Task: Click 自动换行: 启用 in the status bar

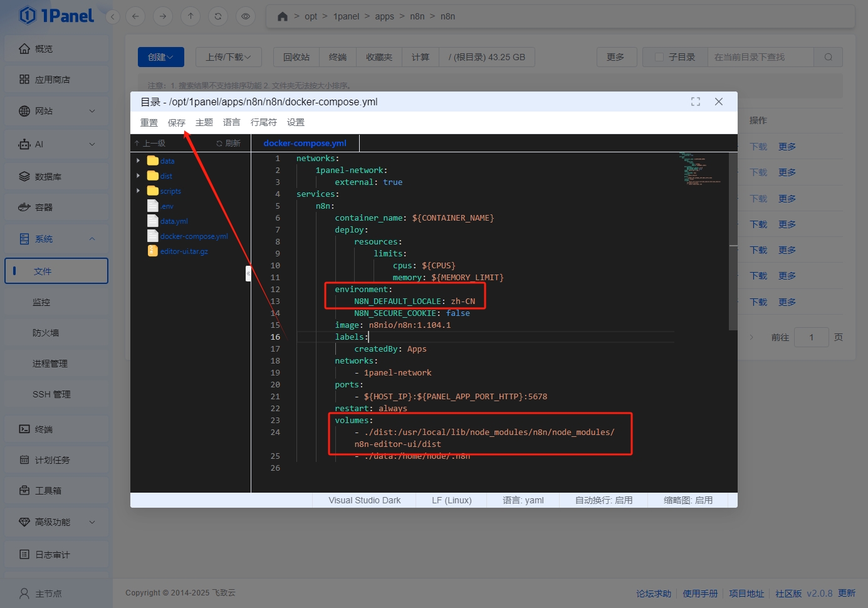Action: [x=604, y=500]
